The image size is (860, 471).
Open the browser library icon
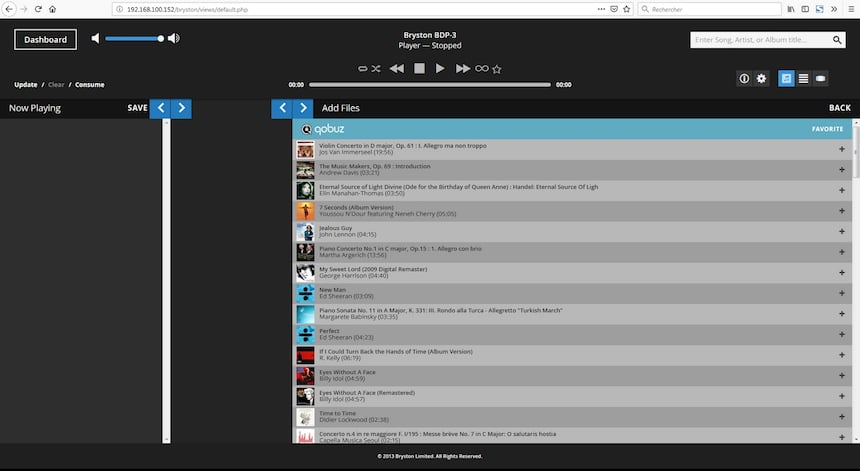tap(790, 9)
